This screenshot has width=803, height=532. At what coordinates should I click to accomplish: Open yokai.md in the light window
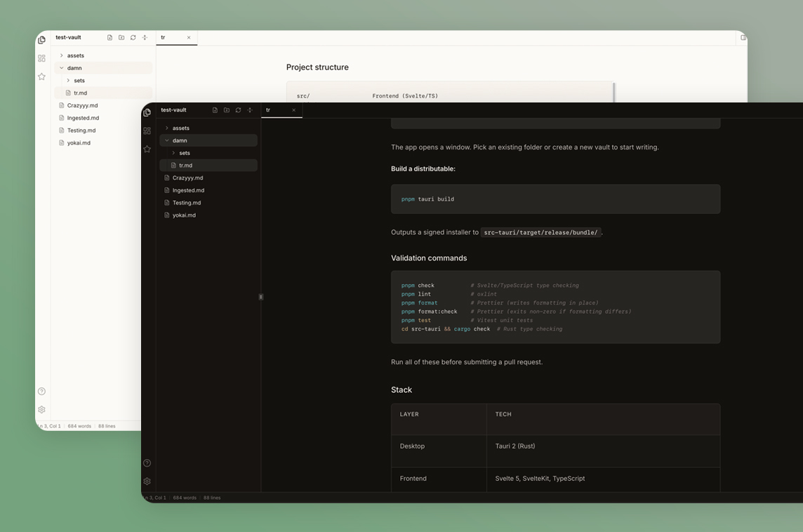(x=79, y=143)
